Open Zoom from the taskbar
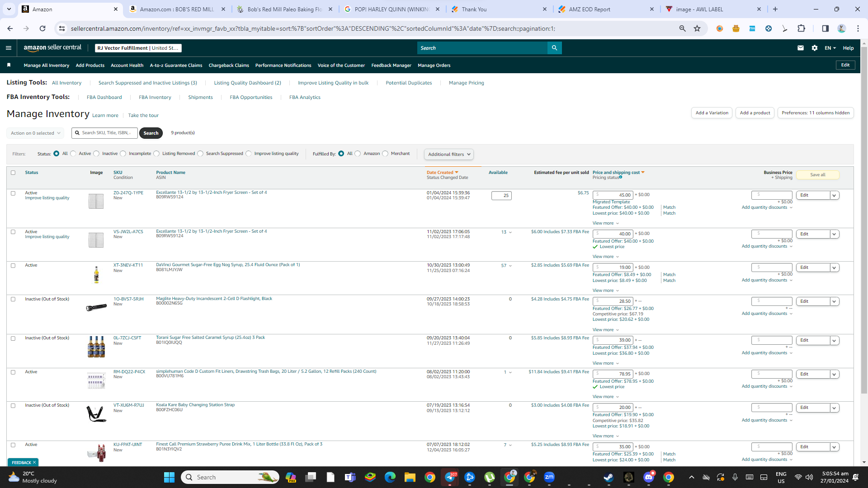Image resolution: width=868 pixels, height=488 pixels. [549, 477]
